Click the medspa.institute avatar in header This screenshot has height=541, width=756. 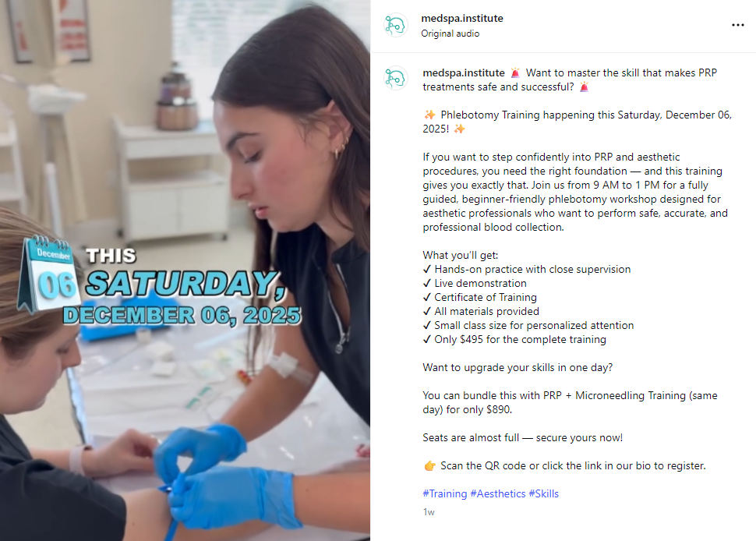tap(396, 25)
